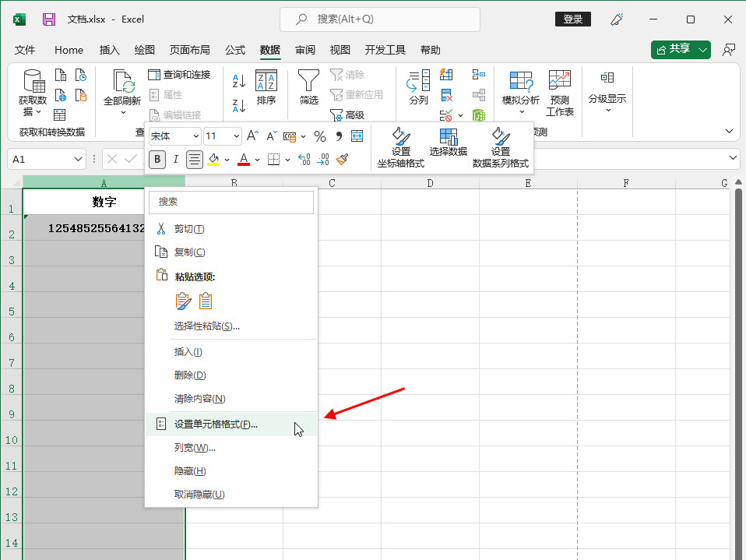Click Decrease Font Size in mini toolbar
Screen dimensions: 746x560
pyautogui.click(x=271, y=136)
